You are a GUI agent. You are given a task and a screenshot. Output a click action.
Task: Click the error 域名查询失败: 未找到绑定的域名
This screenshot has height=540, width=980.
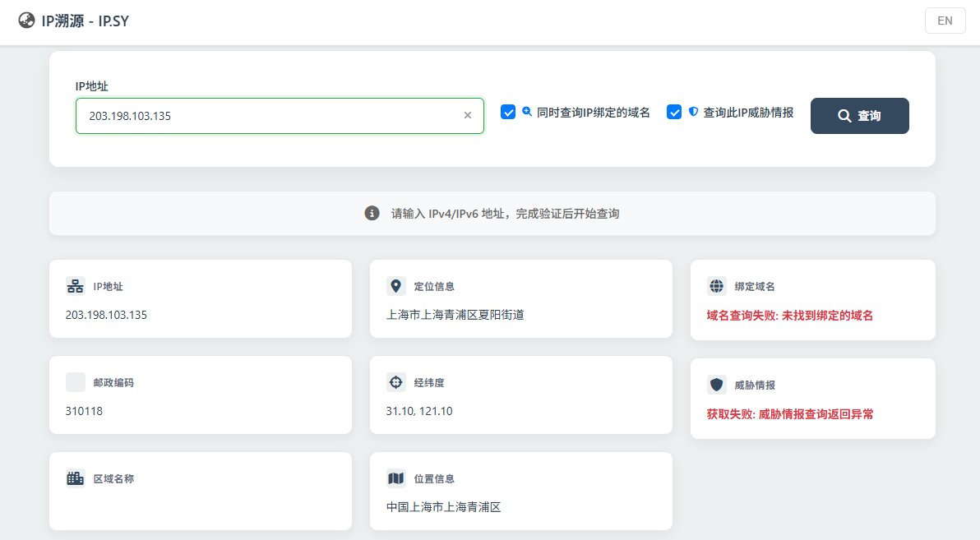[790, 316]
